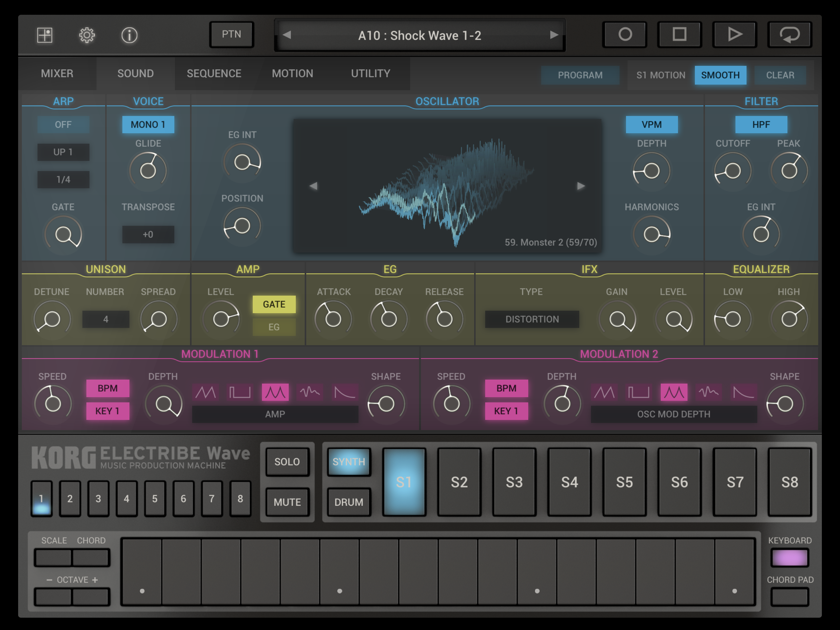Click the PTN button
Viewport: 840px width, 630px height.
pyautogui.click(x=232, y=34)
